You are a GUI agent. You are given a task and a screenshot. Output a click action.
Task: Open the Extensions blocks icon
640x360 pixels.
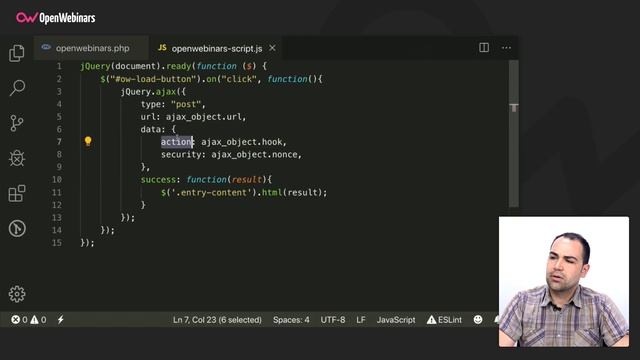[17, 193]
